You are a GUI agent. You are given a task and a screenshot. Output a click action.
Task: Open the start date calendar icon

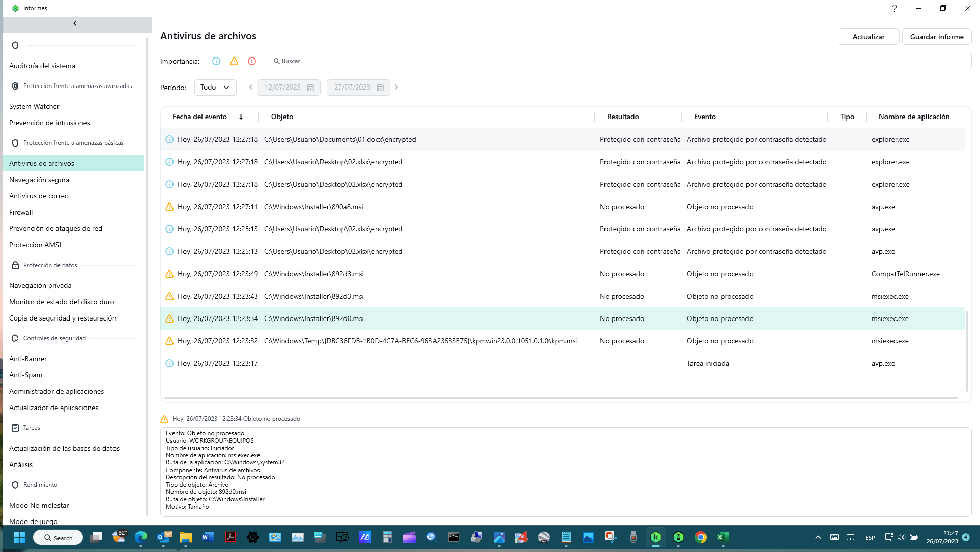(310, 88)
